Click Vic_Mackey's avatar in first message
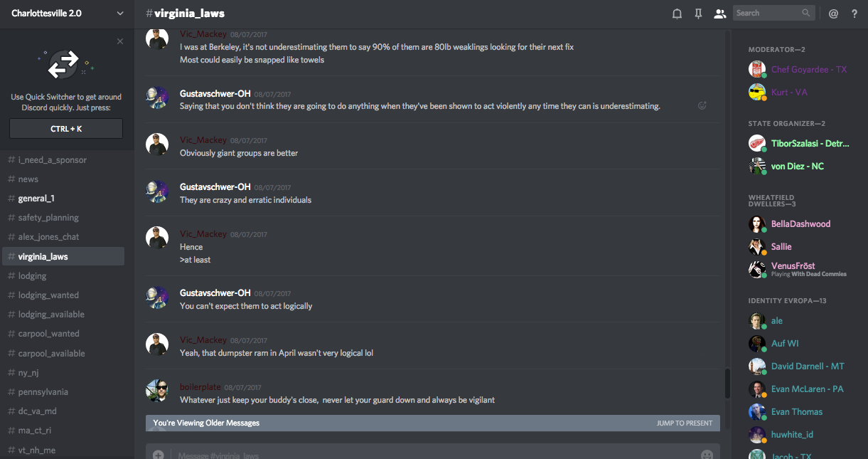This screenshot has width=868, height=459. coord(157,40)
